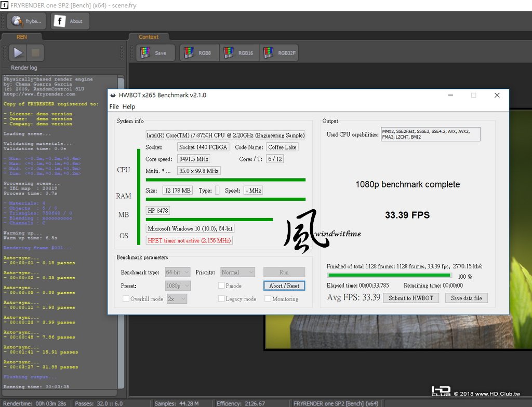Select the RGB8 output format
Viewport: 532px width, 407px height.
point(199,53)
